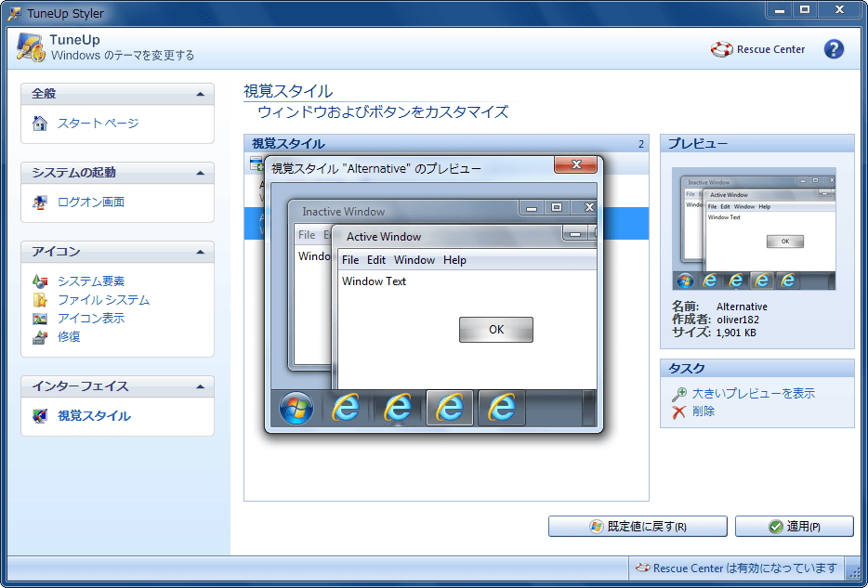Click Inactive Window title bar in preview
The width and height of the screenshot is (868, 588).
pyautogui.click(x=403, y=211)
